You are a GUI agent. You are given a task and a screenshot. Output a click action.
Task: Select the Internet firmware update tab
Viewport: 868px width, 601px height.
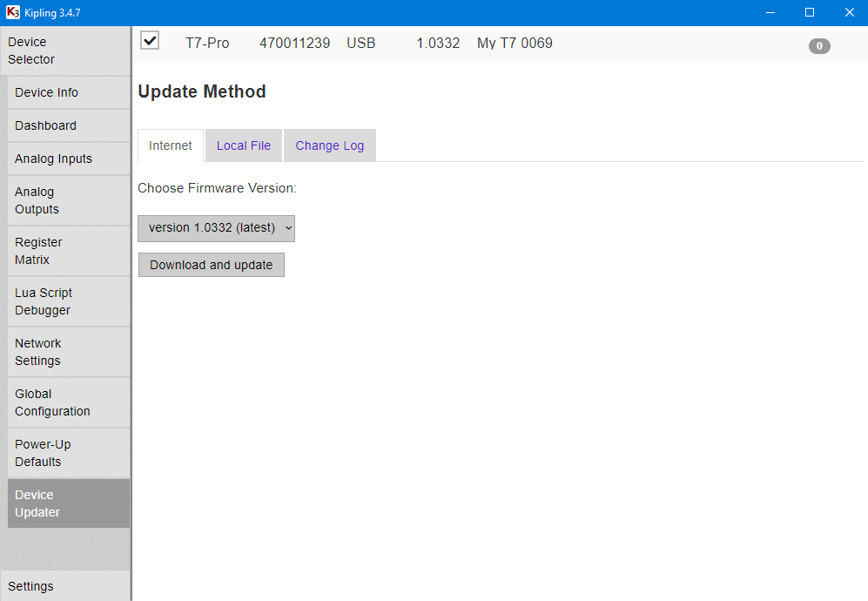[170, 145]
